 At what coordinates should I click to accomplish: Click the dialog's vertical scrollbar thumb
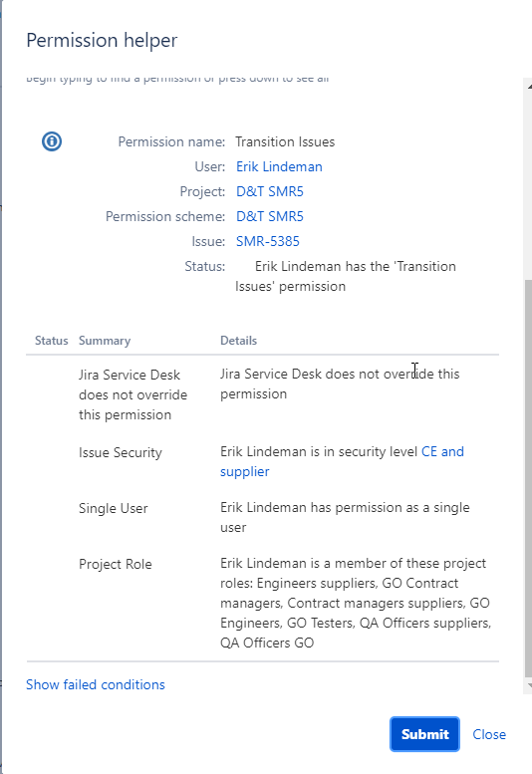click(x=528, y=478)
